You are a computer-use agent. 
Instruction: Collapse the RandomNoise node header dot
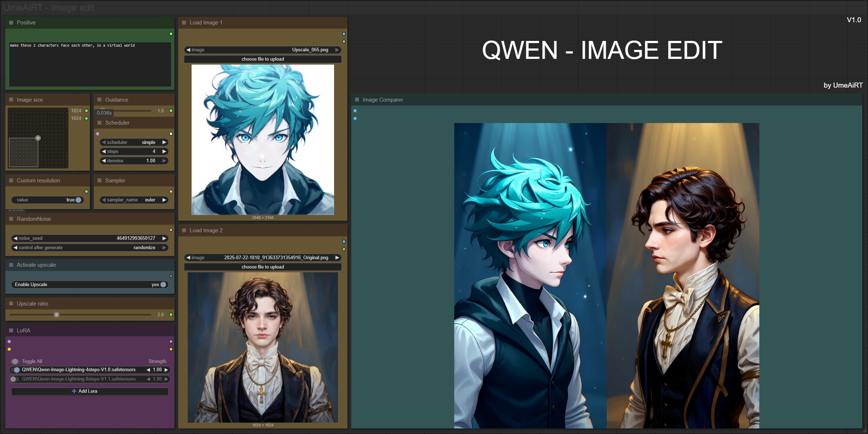(11, 219)
